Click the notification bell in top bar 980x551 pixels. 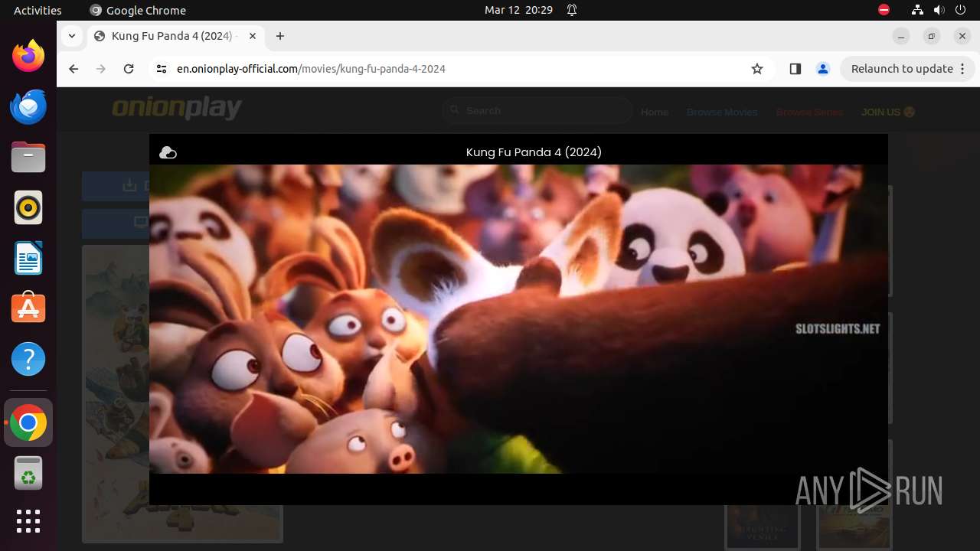[x=572, y=10]
